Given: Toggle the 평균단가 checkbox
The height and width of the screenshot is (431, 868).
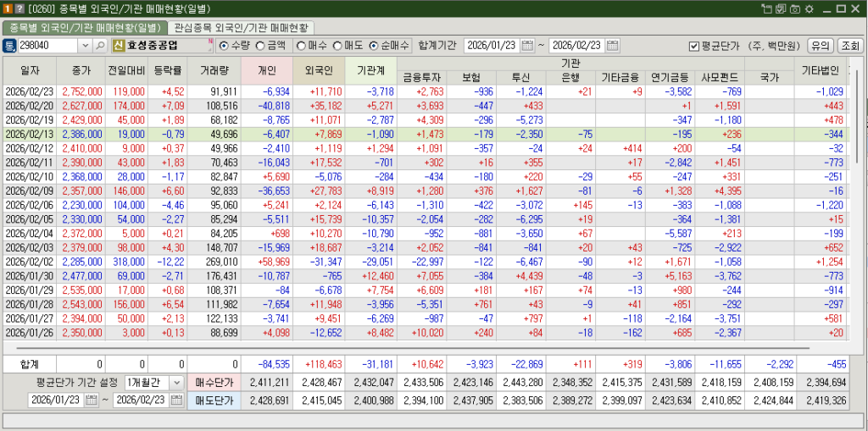Looking at the screenshot, I should [x=694, y=46].
